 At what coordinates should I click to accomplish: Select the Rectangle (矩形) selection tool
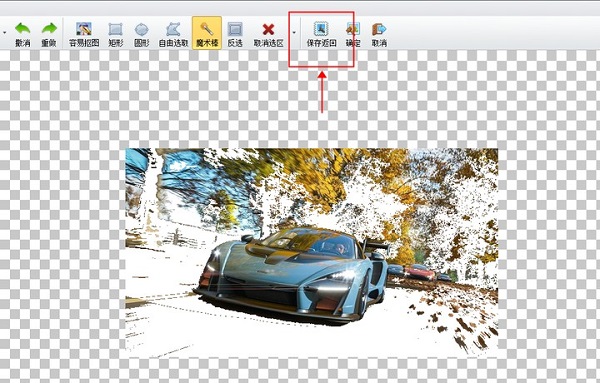click(x=115, y=34)
